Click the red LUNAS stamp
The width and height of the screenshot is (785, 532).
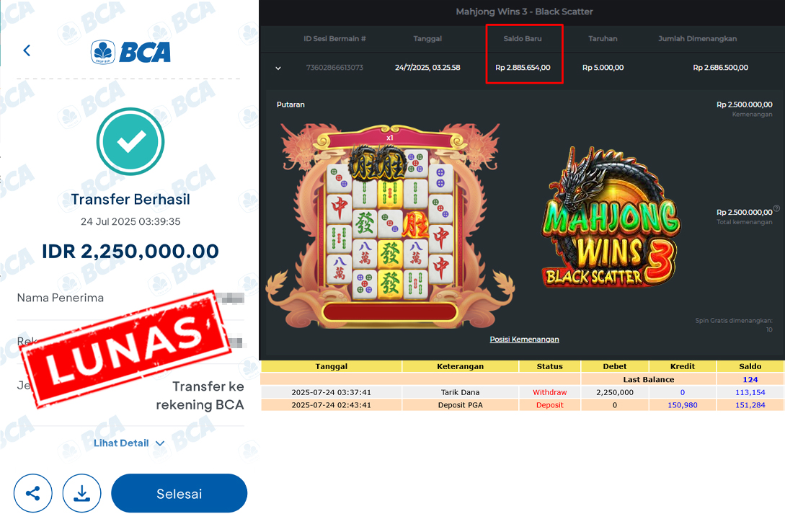[x=125, y=348]
